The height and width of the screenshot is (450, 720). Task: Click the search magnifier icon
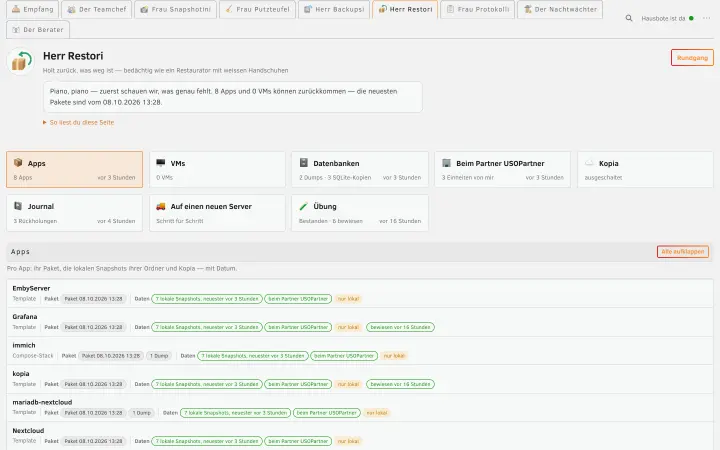[629, 18]
